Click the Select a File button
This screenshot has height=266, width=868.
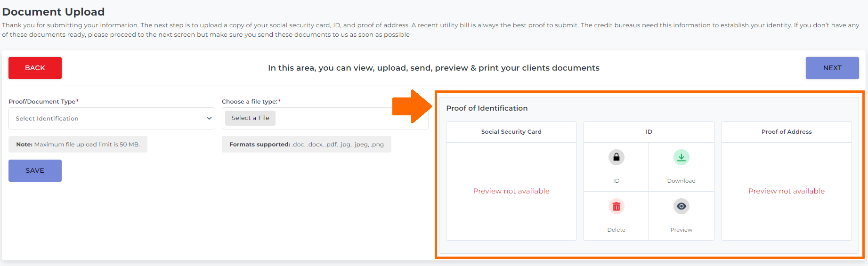click(250, 118)
